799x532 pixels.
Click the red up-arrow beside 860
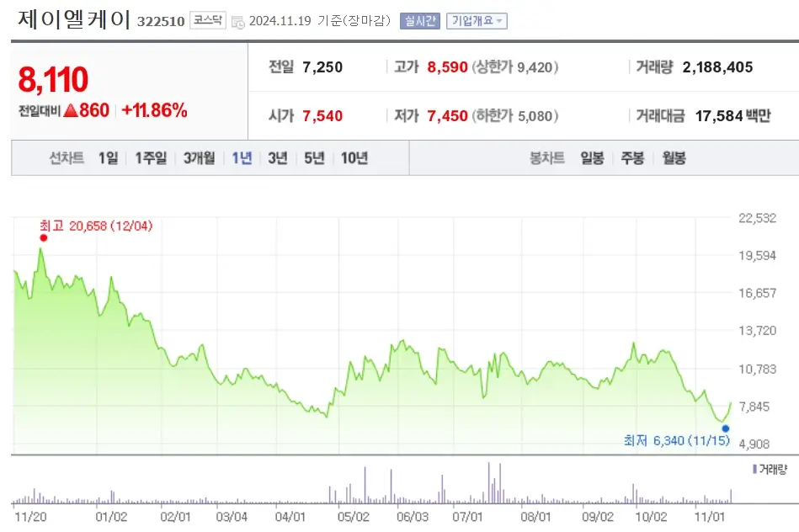click(72, 110)
